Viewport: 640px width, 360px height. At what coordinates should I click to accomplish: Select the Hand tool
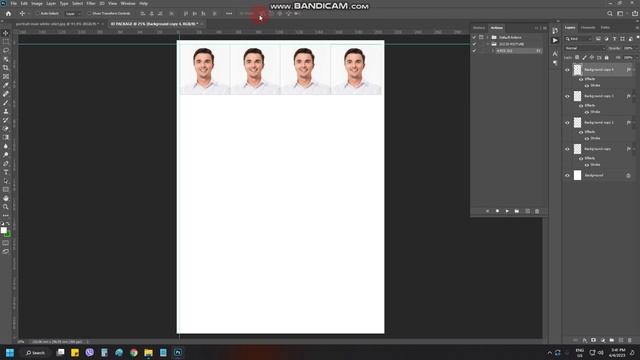(6, 198)
